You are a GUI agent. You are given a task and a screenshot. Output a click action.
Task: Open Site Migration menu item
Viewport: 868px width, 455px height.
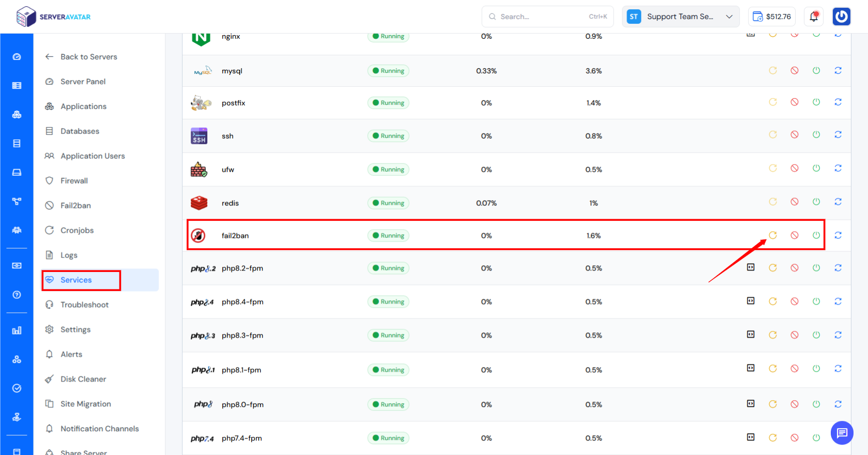[78, 404]
